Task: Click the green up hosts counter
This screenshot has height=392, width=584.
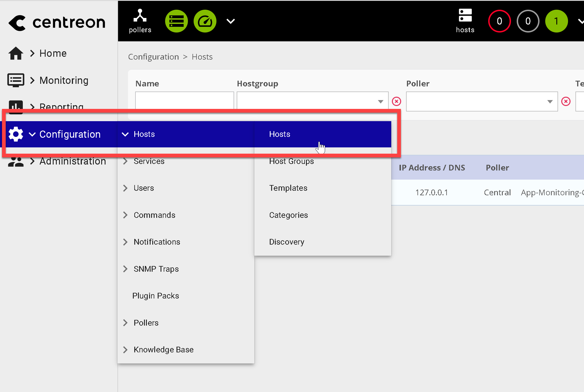Action: 556,21
